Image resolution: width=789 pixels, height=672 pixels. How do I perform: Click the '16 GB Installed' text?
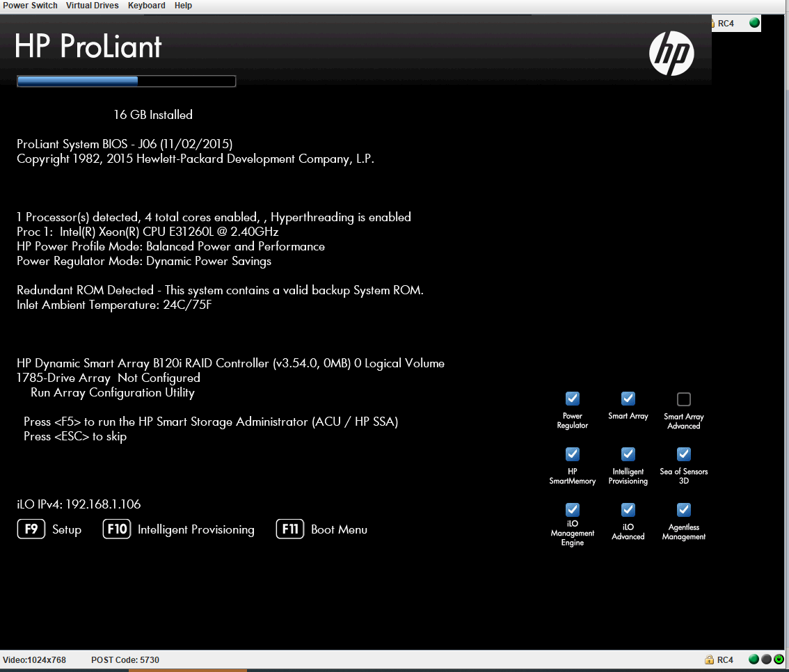[x=153, y=115]
